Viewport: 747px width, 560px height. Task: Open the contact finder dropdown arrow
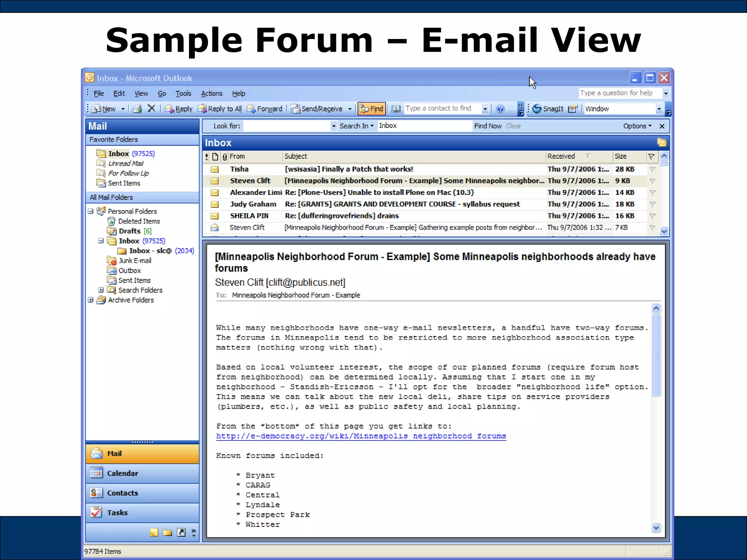click(485, 109)
